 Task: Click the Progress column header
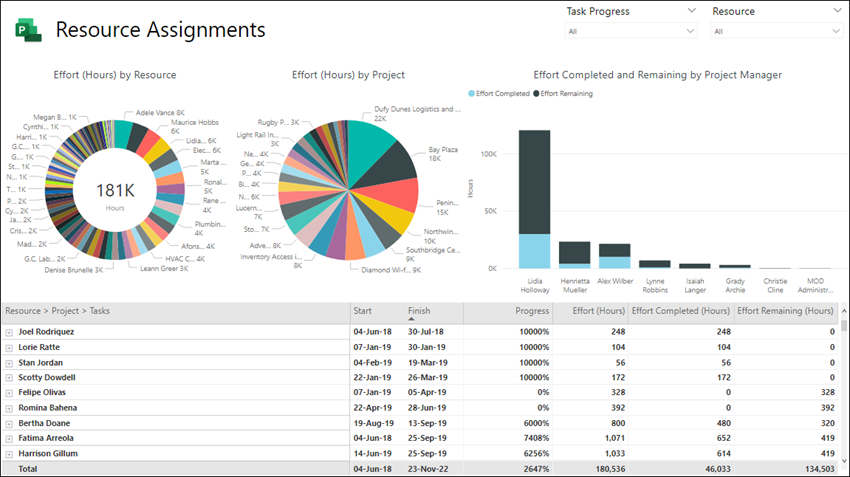532,311
